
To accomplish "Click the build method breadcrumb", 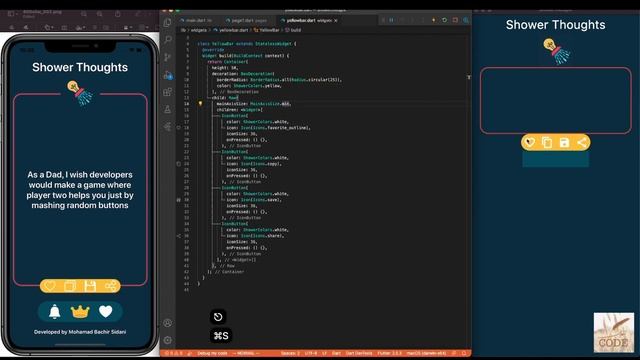I will pos(293,30).
